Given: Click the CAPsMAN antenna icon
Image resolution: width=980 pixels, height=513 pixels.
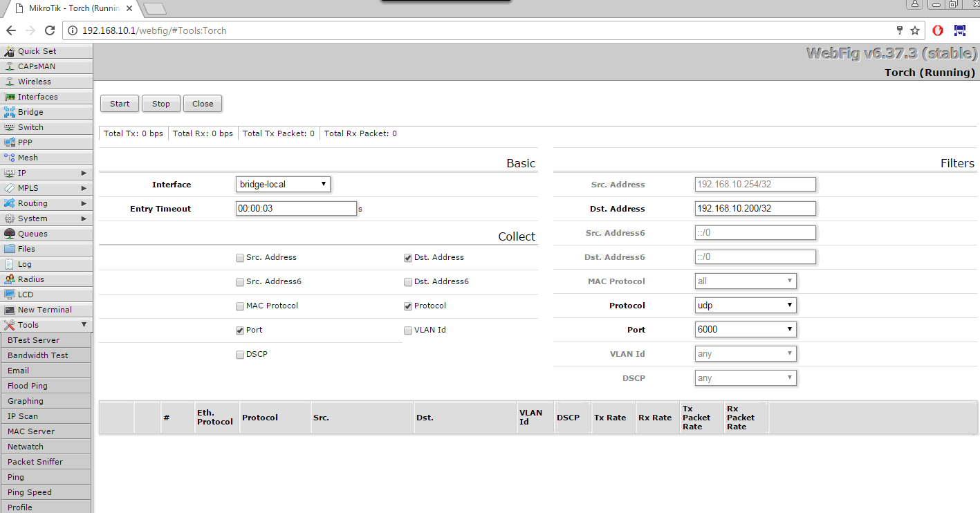Looking at the screenshot, I should [10, 66].
